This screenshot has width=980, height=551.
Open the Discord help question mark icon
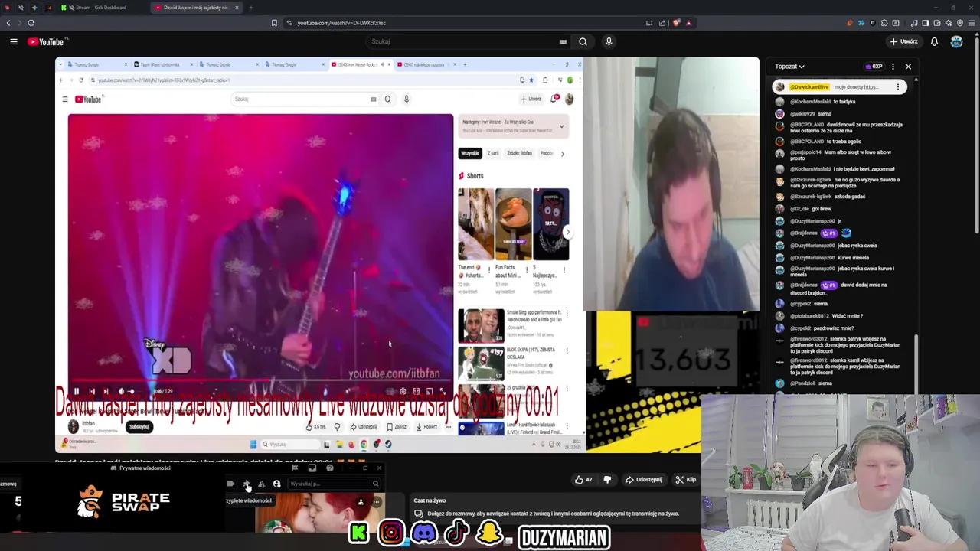pos(329,468)
